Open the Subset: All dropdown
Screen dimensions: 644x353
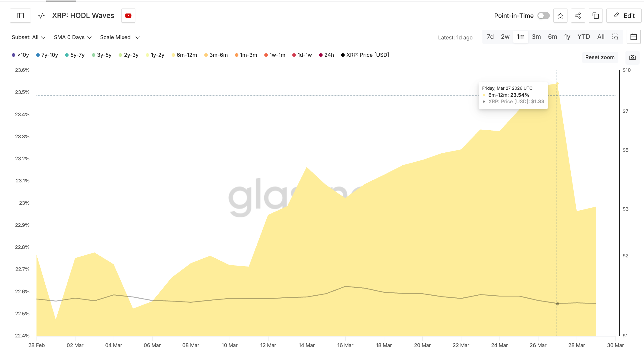point(29,37)
